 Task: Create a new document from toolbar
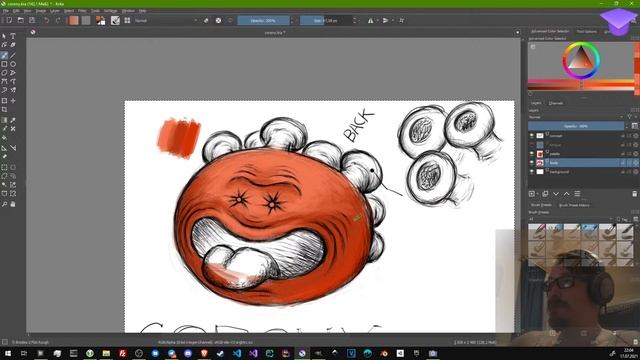pyautogui.click(x=9, y=20)
